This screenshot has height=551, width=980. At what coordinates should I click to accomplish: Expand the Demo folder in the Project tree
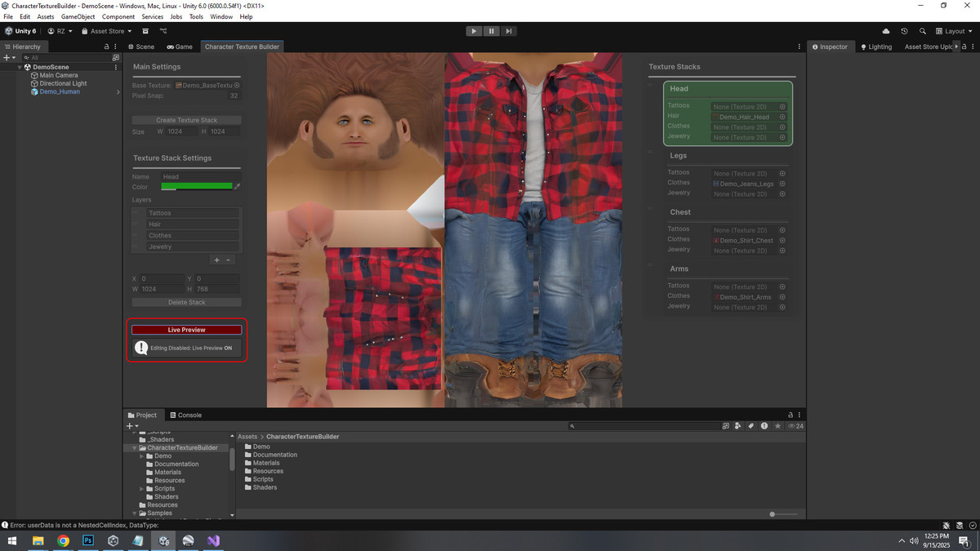click(x=141, y=456)
